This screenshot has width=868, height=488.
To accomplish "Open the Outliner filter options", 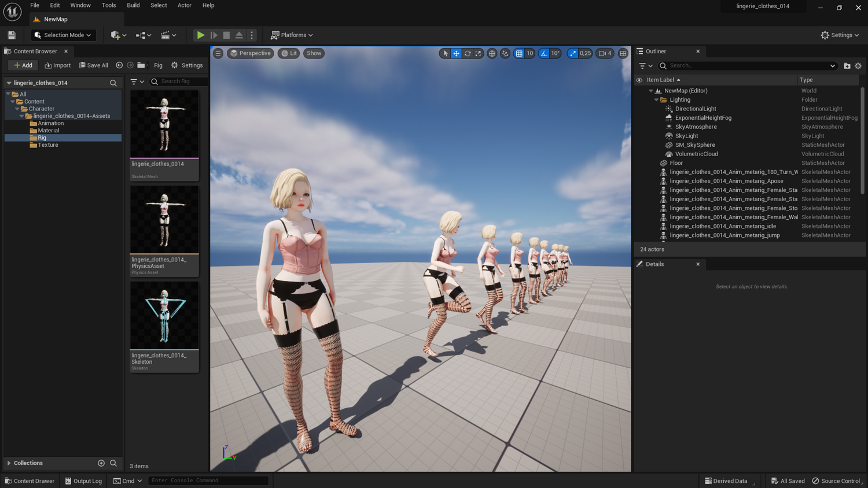I will [x=646, y=66].
